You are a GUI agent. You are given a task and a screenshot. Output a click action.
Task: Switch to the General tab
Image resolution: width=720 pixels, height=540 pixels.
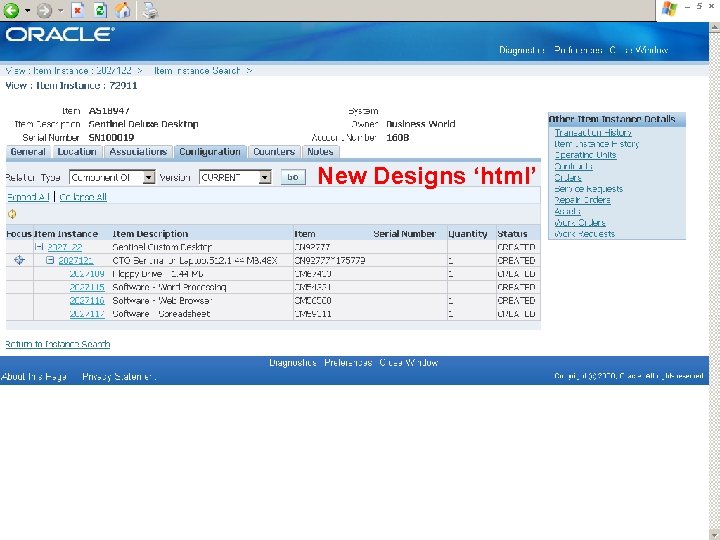(28, 152)
